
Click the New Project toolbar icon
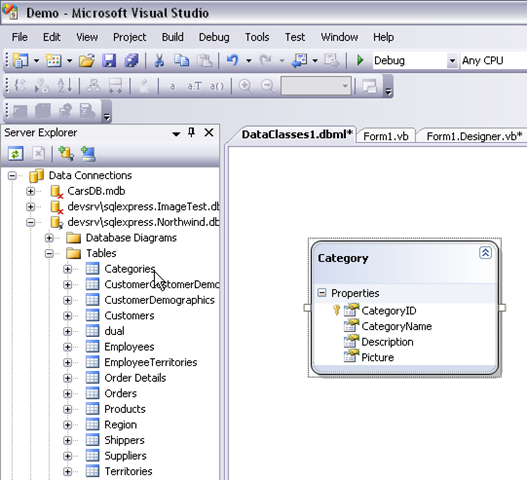pos(20,61)
